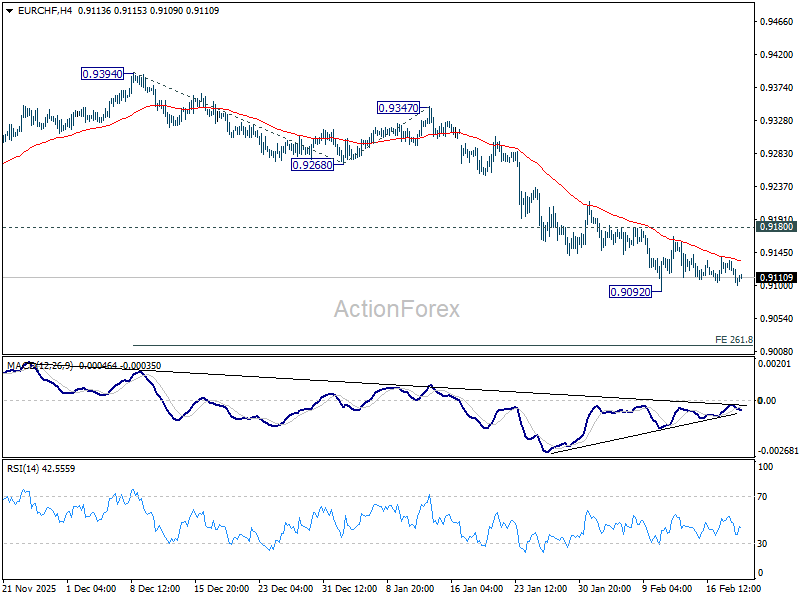Click the 0.93740 price axis value
Viewport: 800px width, 600px height.
pos(777,88)
